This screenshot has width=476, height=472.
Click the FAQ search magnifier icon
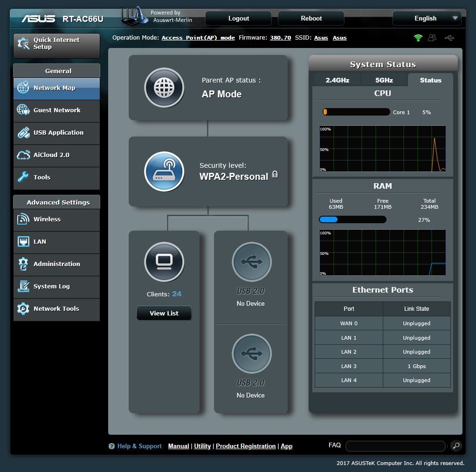(456, 445)
